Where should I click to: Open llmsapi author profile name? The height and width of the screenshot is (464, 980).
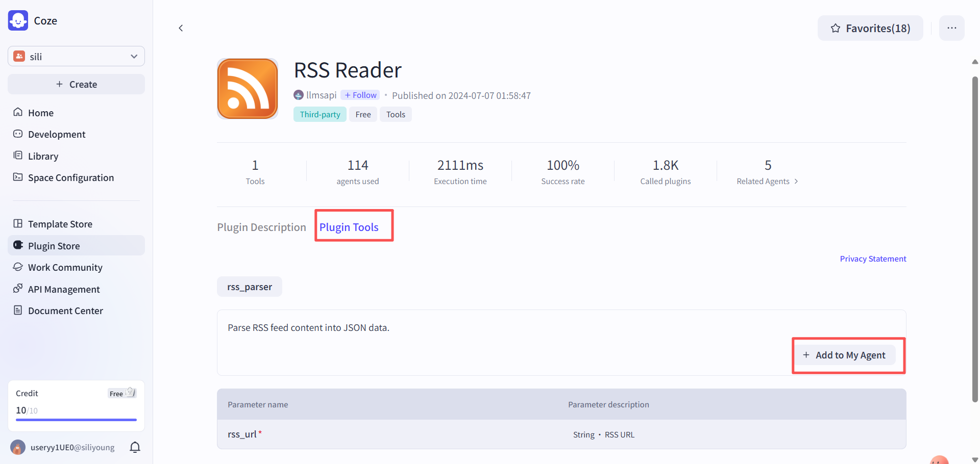click(x=322, y=95)
